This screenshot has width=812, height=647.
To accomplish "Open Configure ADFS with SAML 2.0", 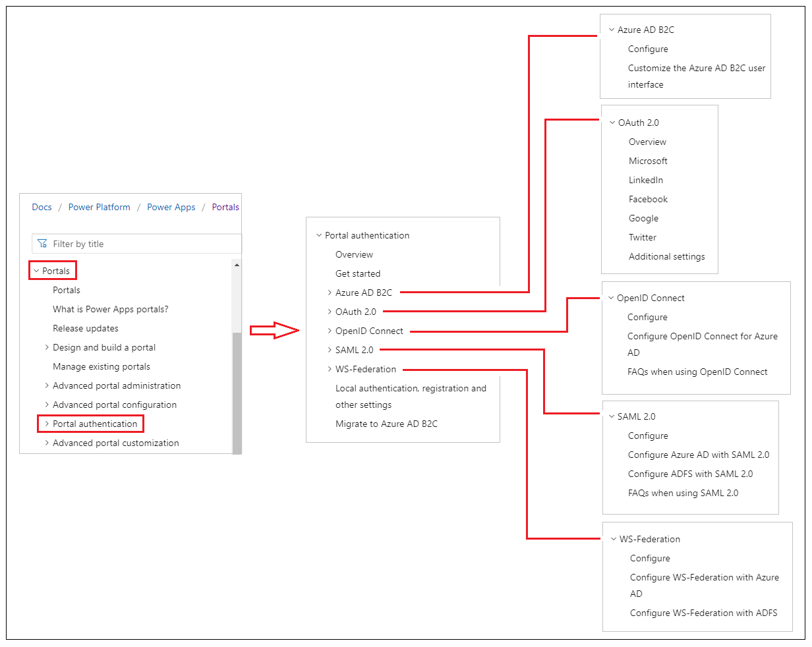I will [x=690, y=474].
